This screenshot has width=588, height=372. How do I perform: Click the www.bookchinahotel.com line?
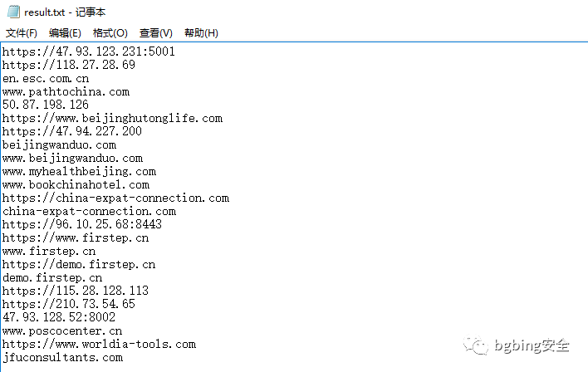coord(76,184)
